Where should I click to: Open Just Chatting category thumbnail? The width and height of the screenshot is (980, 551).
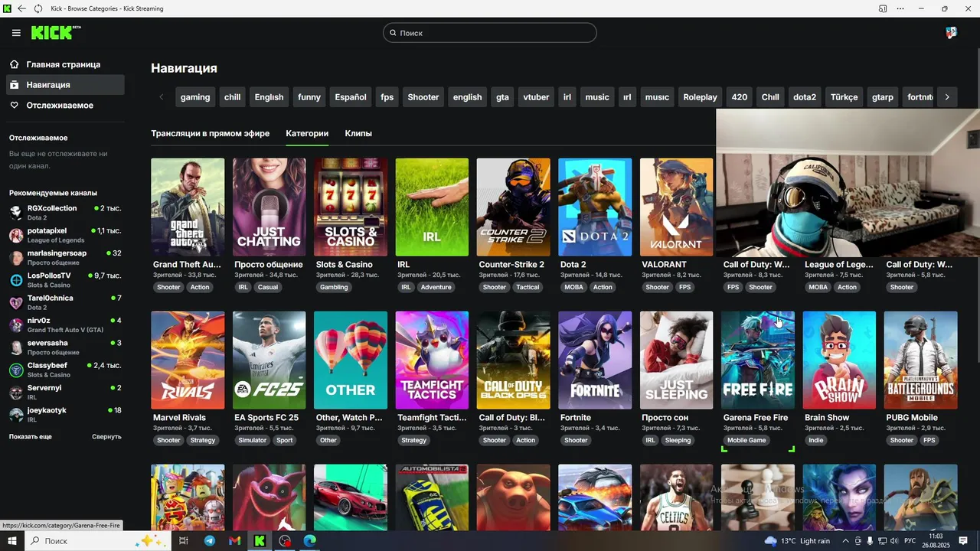click(269, 207)
